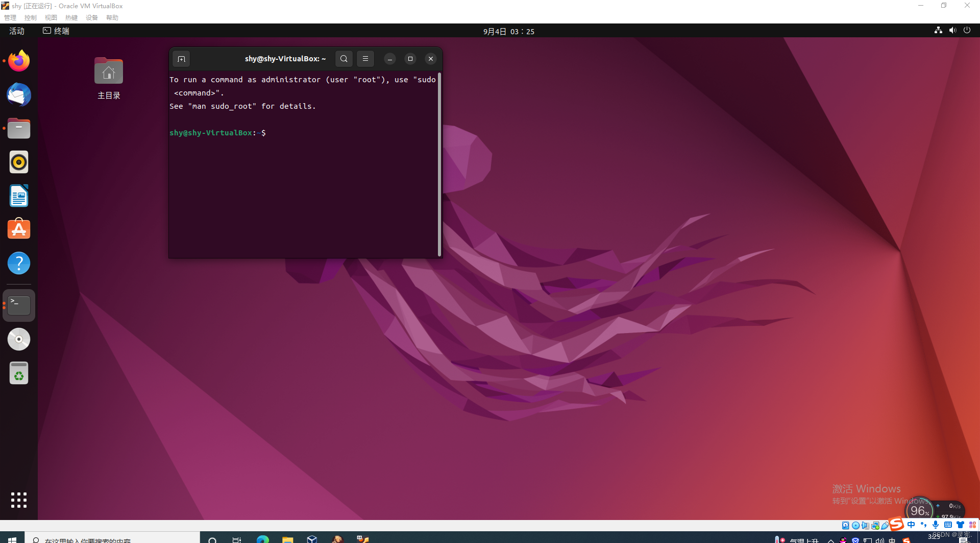Click the terminal search magnifier button

(344, 59)
